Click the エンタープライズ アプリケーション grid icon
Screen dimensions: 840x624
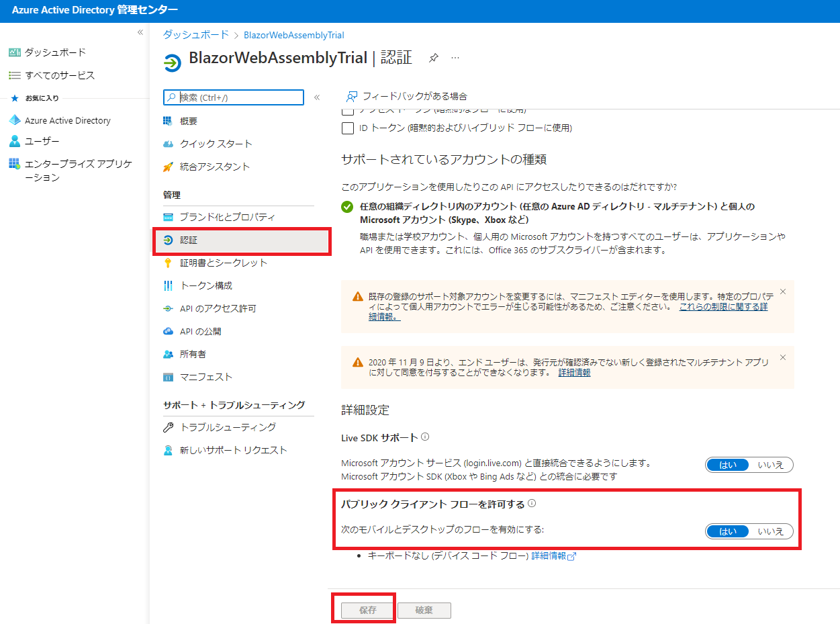click(15, 163)
